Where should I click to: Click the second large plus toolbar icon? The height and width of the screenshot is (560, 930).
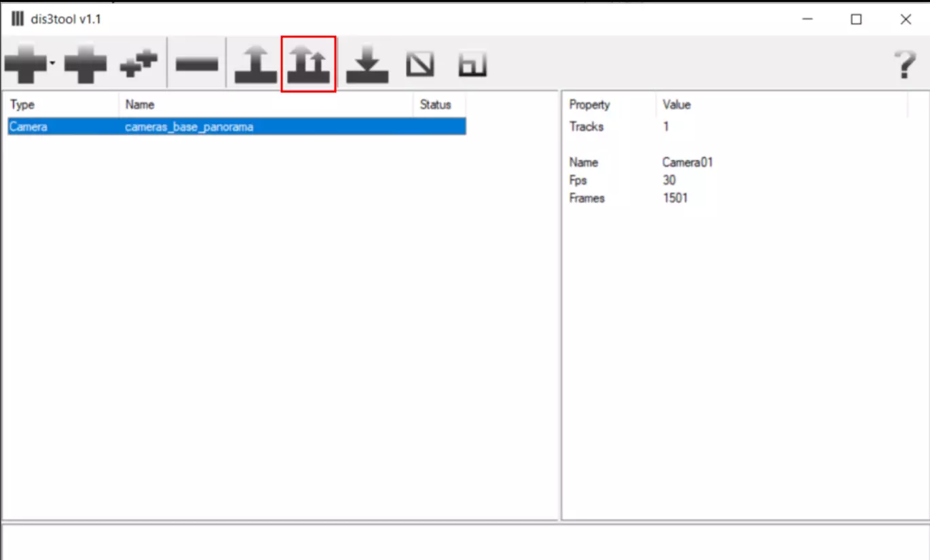click(x=86, y=64)
